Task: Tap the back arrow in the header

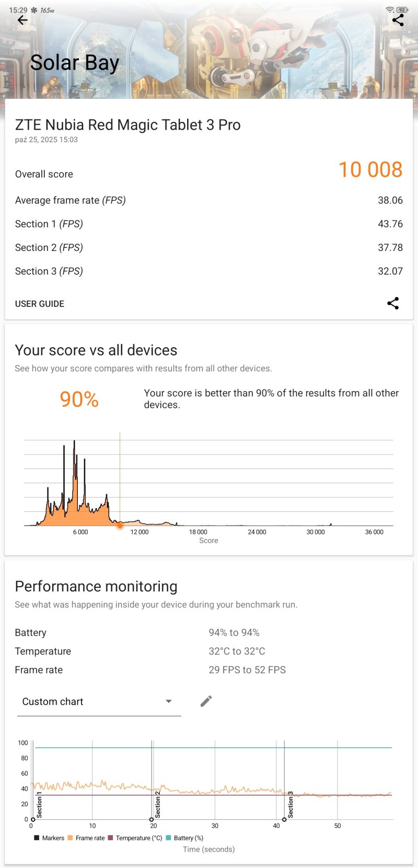Action: coord(22,20)
